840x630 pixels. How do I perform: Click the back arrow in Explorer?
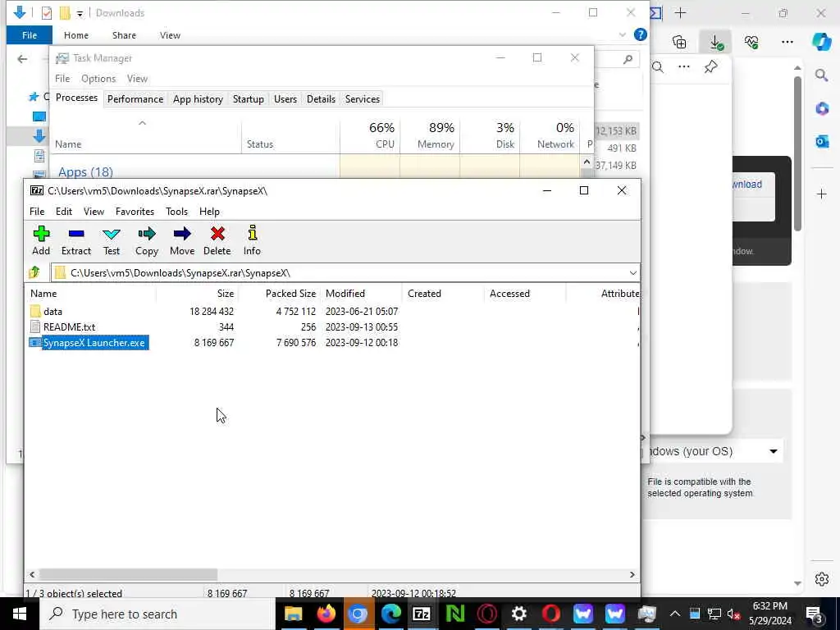22,59
